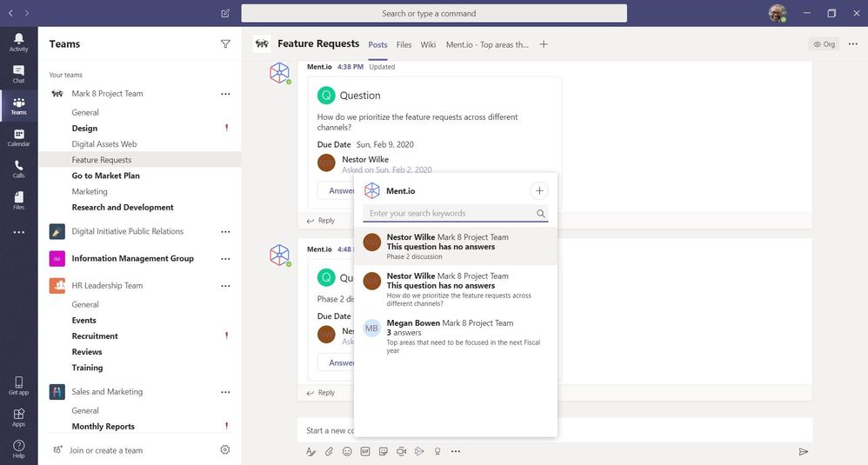
Task: Reply to the first Ment.io post
Action: pyautogui.click(x=321, y=221)
